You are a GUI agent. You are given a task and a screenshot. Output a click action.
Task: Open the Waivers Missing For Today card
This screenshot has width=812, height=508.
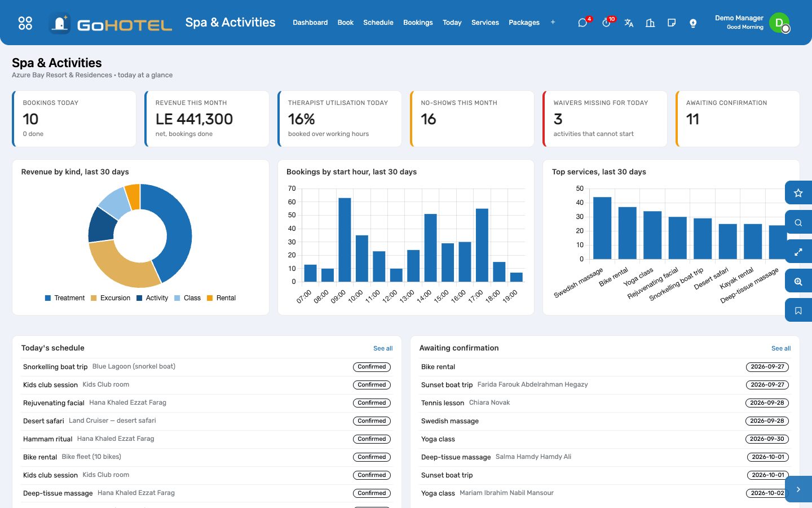[x=605, y=119]
